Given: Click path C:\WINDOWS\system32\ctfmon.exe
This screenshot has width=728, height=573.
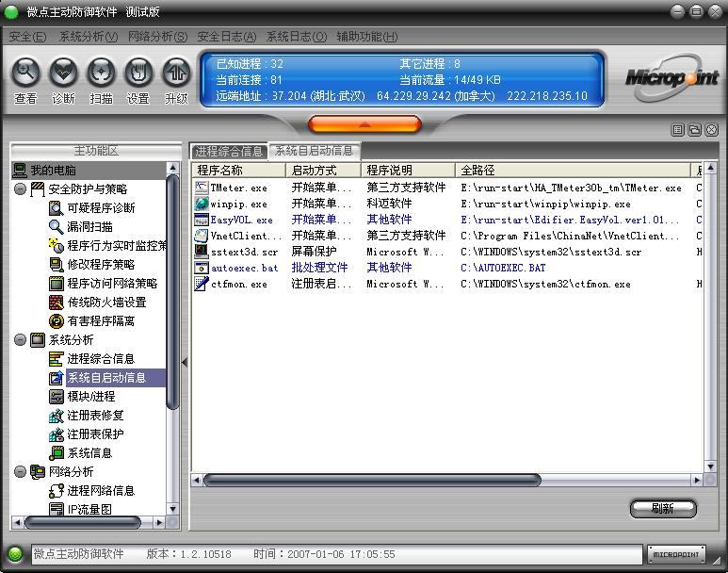Looking at the screenshot, I should pyautogui.click(x=545, y=284).
